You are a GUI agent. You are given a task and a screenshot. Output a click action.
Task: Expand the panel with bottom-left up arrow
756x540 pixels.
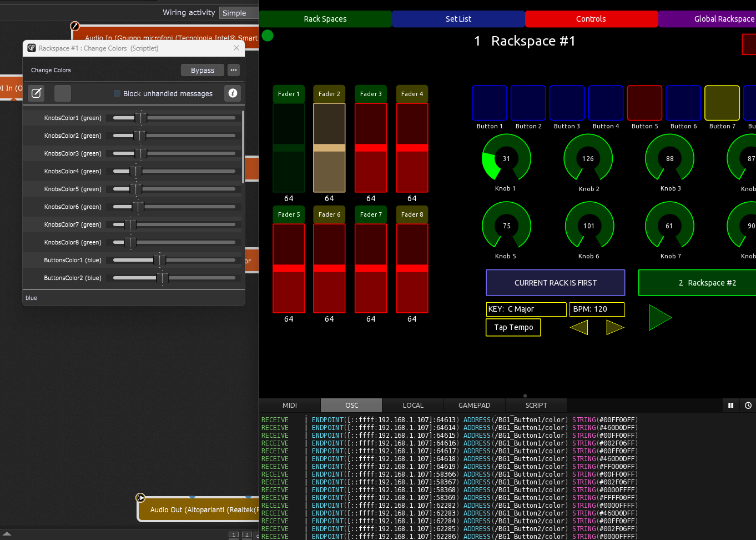7,534
